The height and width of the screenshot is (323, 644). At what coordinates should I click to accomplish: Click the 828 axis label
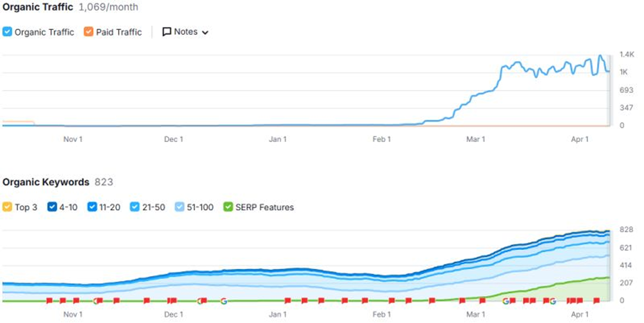[626, 229]
